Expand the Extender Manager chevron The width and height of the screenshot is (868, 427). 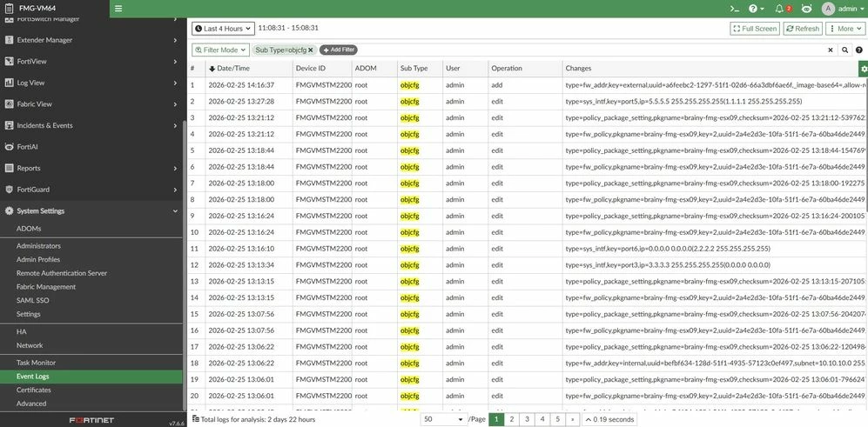click(x=175, y=40)
